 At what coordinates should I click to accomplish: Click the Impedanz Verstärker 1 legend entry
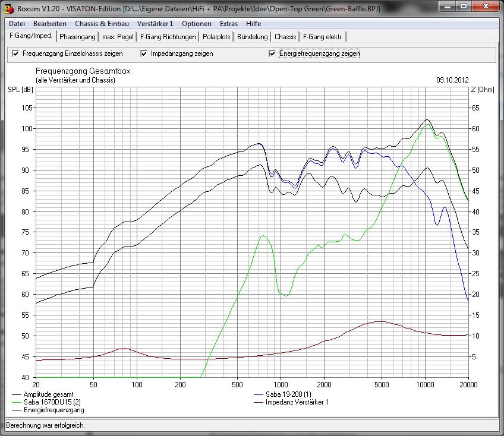[x=291, y=402]
